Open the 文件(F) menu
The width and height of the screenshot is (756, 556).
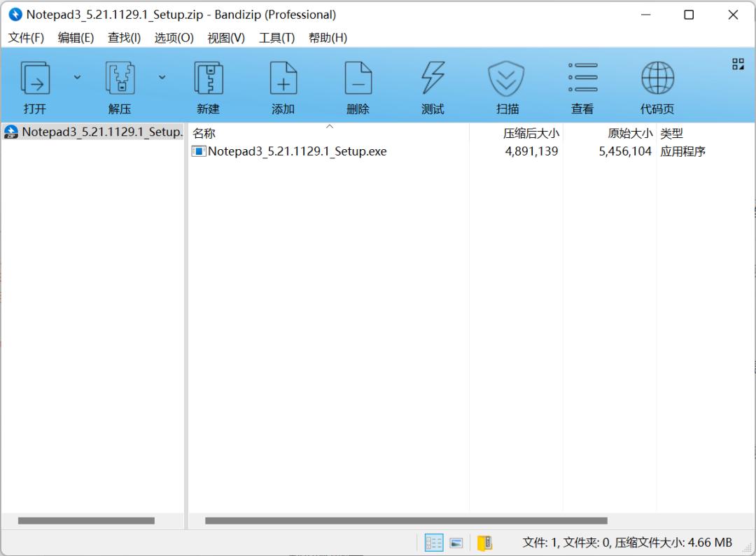coord(26,38)
